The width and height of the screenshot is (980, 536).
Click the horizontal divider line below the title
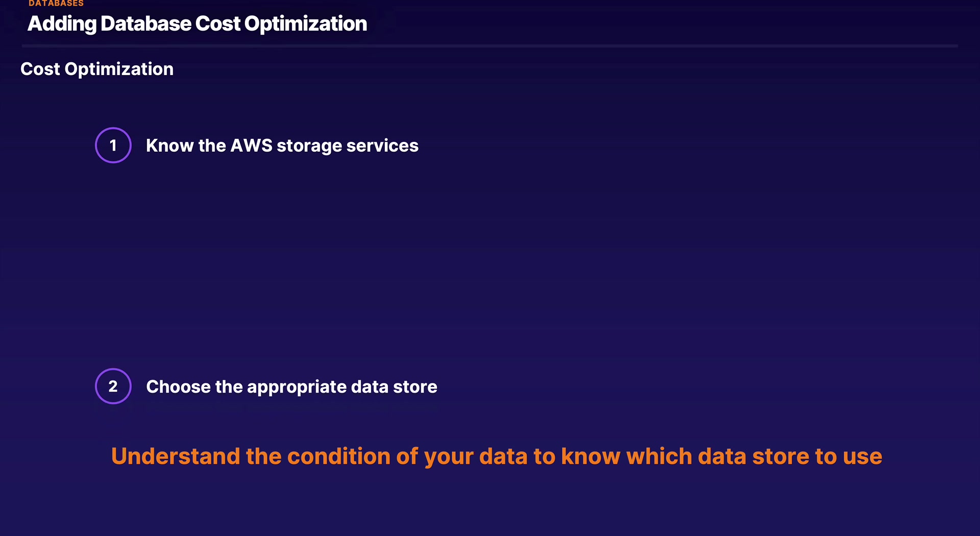pos(490,46)
